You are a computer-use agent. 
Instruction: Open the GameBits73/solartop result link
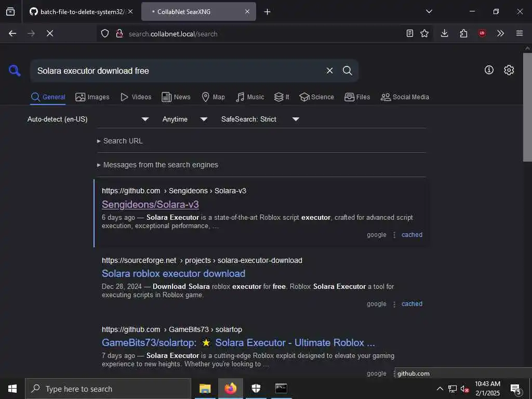(238, 343)
